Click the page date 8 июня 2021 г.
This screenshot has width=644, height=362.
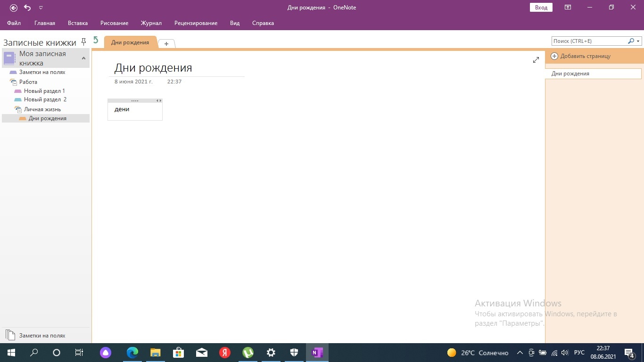pyautogui.click(x=133, y=82)
